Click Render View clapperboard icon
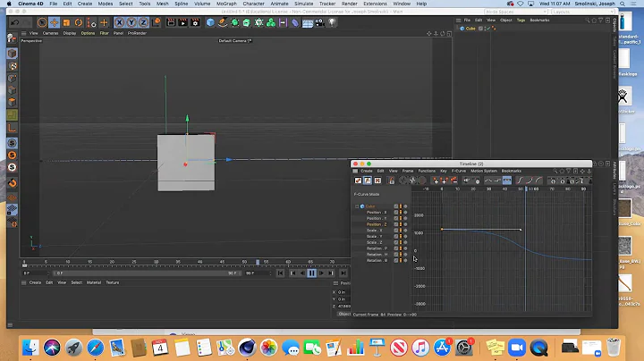The width and height of the screenshot is (644, 361). pos(171,22)
